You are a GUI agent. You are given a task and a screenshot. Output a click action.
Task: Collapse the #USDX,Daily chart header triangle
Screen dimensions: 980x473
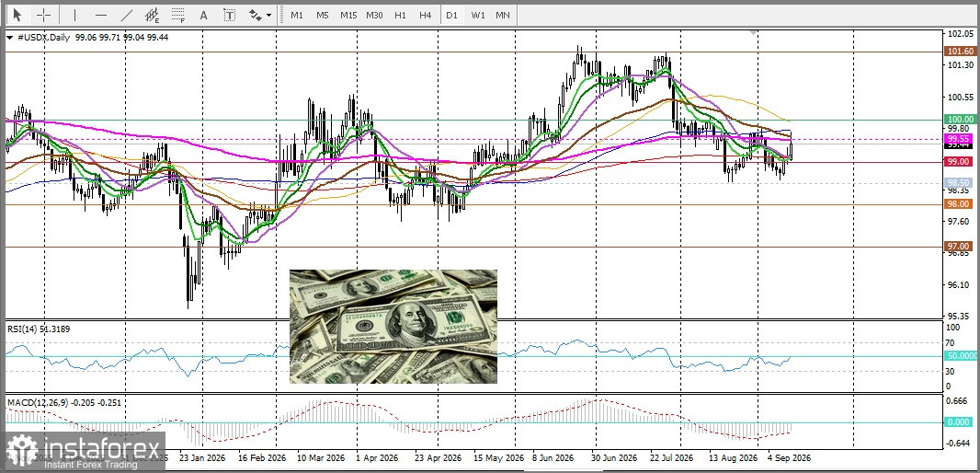(9, 38)
